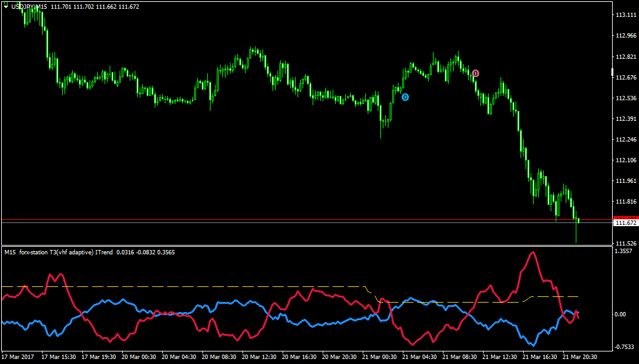Click the -0.7533 indicator scale label

point(625,347)
